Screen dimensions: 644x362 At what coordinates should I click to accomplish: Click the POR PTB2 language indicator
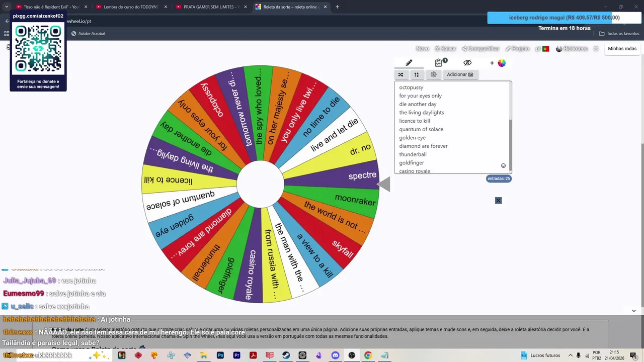point(597,355)
